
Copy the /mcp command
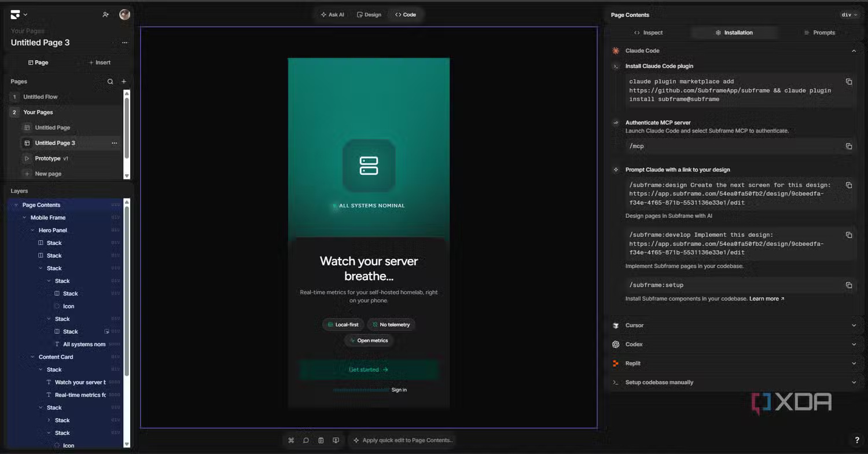tap(849, 146)
